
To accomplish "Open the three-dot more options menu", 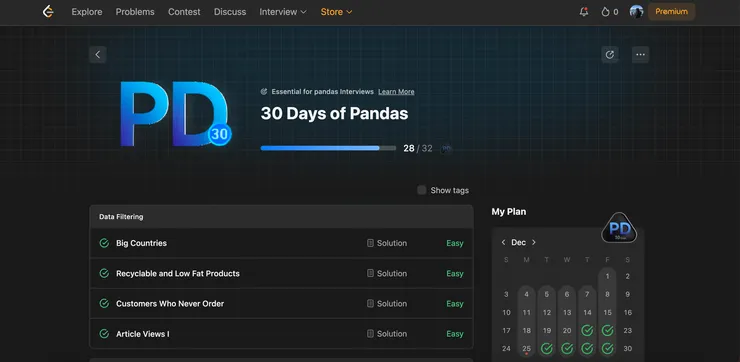I will 640,55.
